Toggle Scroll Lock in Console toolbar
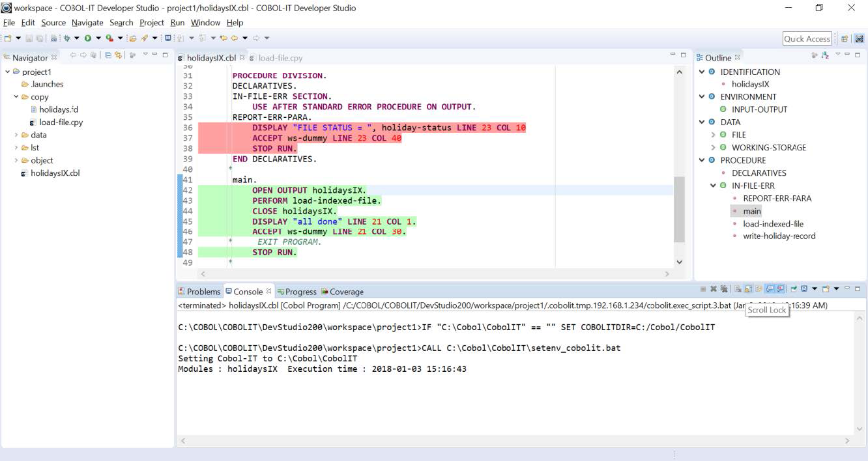 click(x=747, y=289)
